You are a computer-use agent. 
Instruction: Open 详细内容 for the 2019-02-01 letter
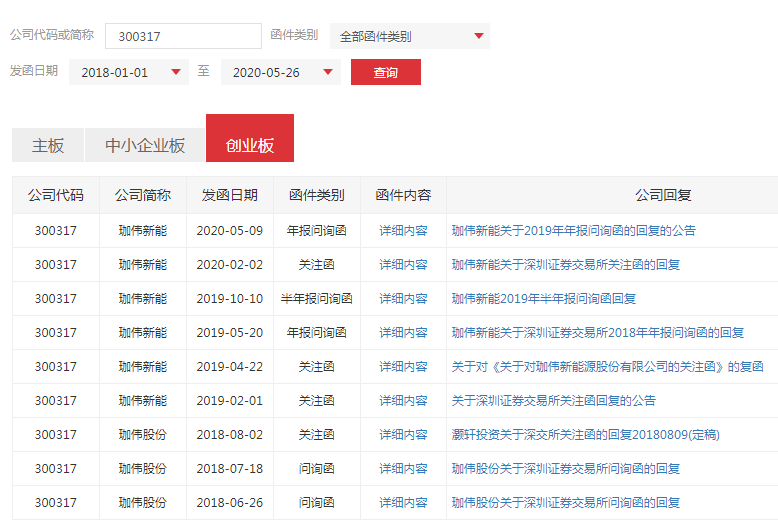[403, 400]
